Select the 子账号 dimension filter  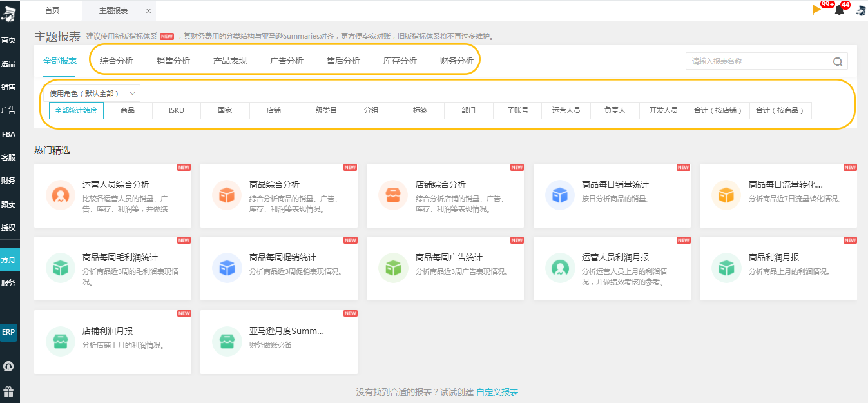[517, 110]
